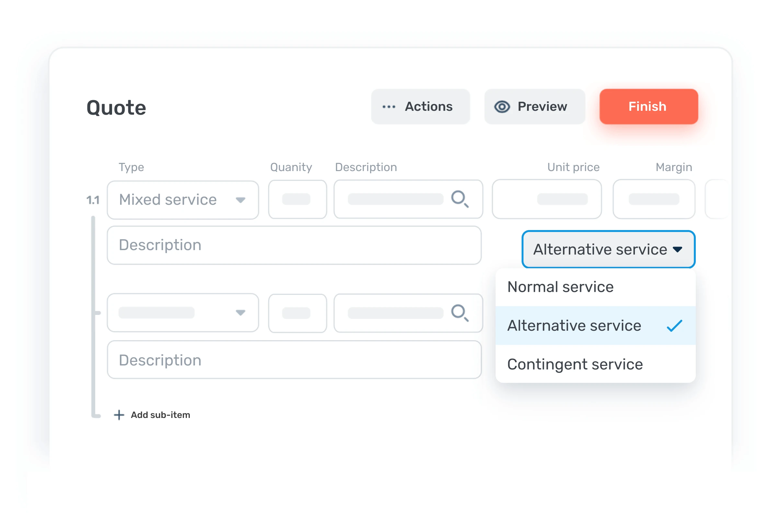Click the plus icon next to Add sub-item
The height and width of the screenshot is (532, 780).
pos(119,415)
